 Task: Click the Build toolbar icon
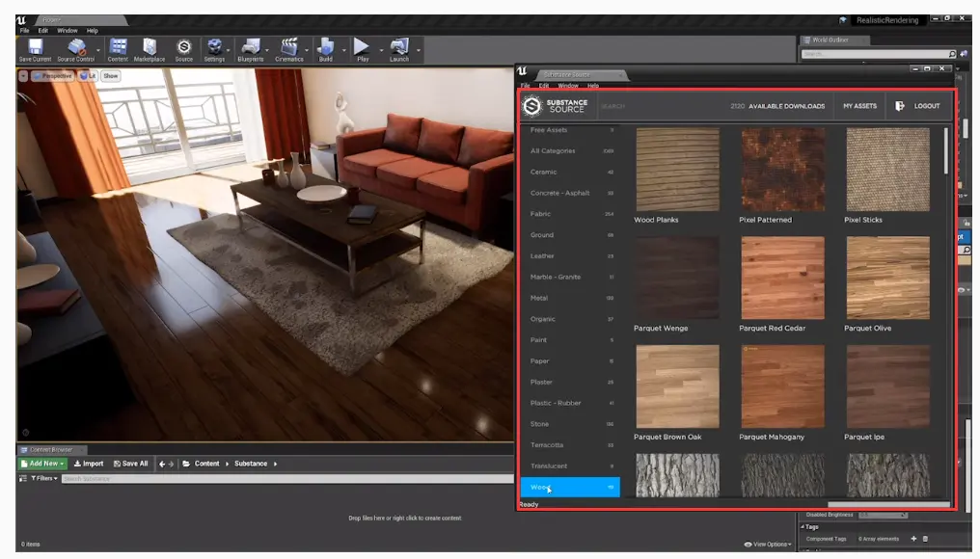[326, 47]
